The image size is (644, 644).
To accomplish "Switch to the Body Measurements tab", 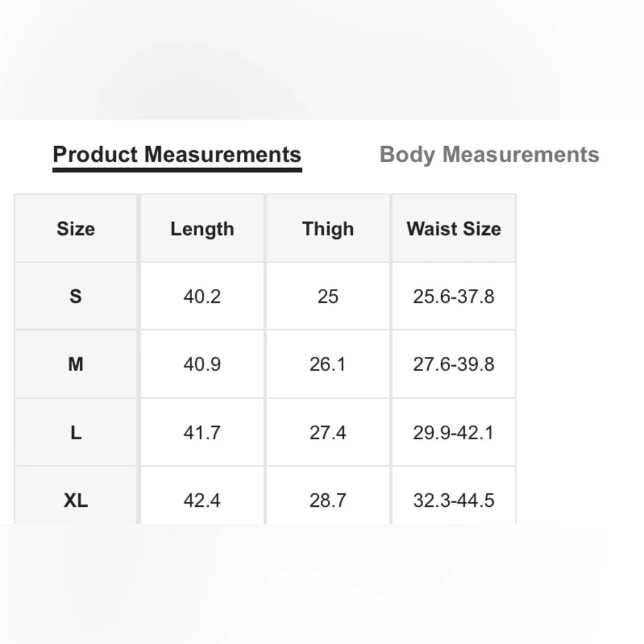I will [x=489, y=155].
